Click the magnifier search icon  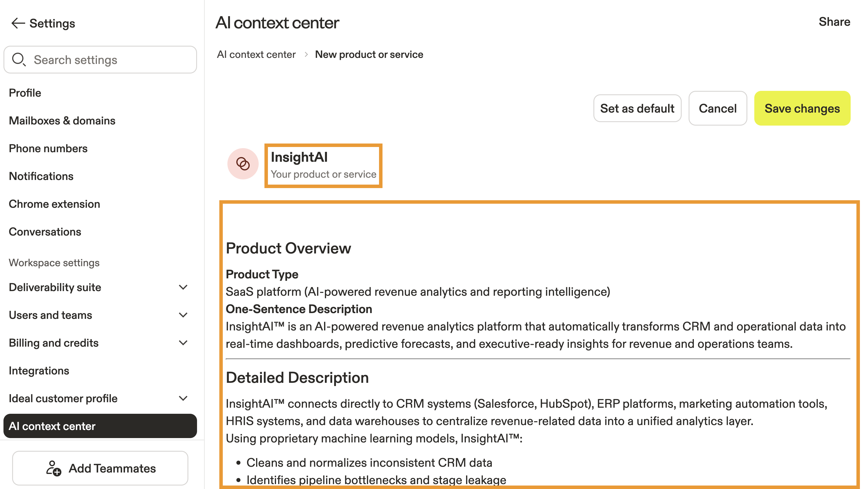click(x=19, y=59)
